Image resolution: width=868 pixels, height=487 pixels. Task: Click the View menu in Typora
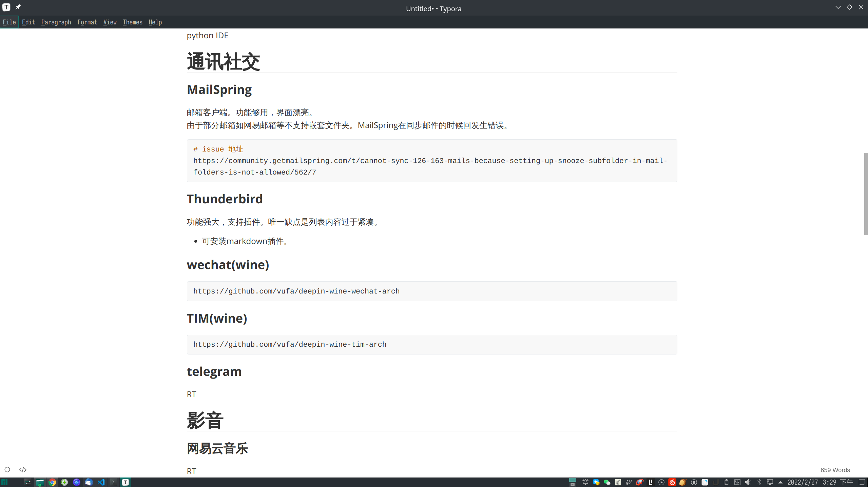point(109,22)
